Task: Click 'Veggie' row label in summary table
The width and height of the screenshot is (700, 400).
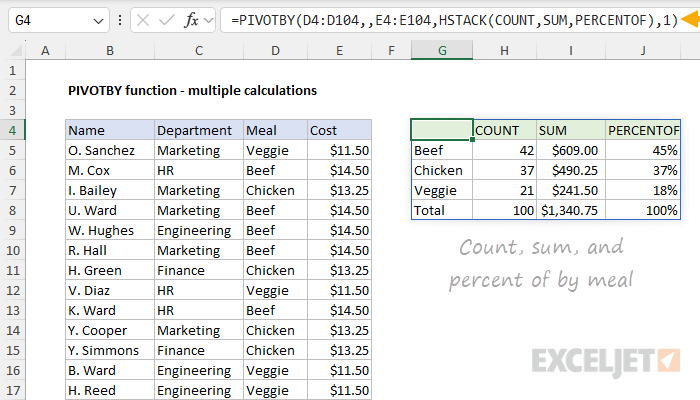Action: tap(442, 191)
